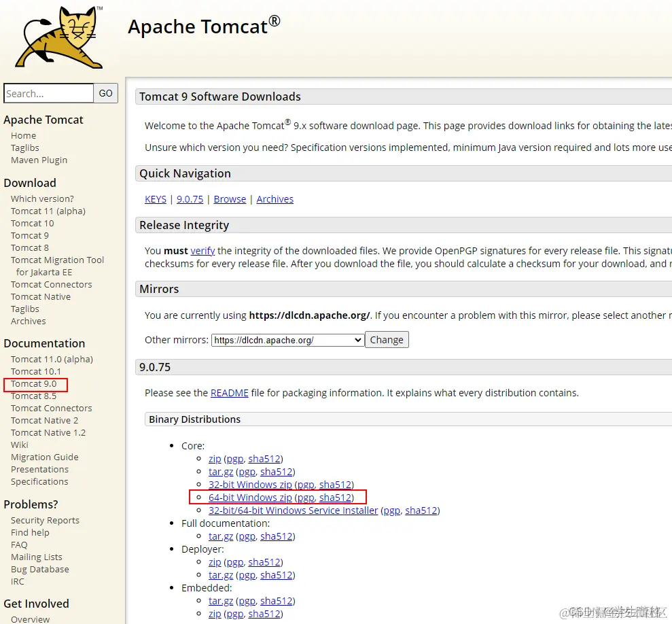Download the Deployer tar.gz

tap(221, 574)
